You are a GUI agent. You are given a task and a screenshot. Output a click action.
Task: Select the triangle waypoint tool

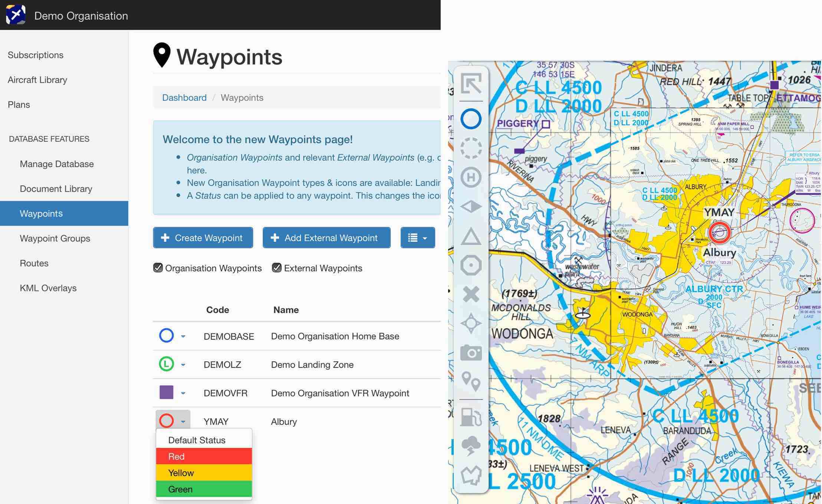[471, 236]
